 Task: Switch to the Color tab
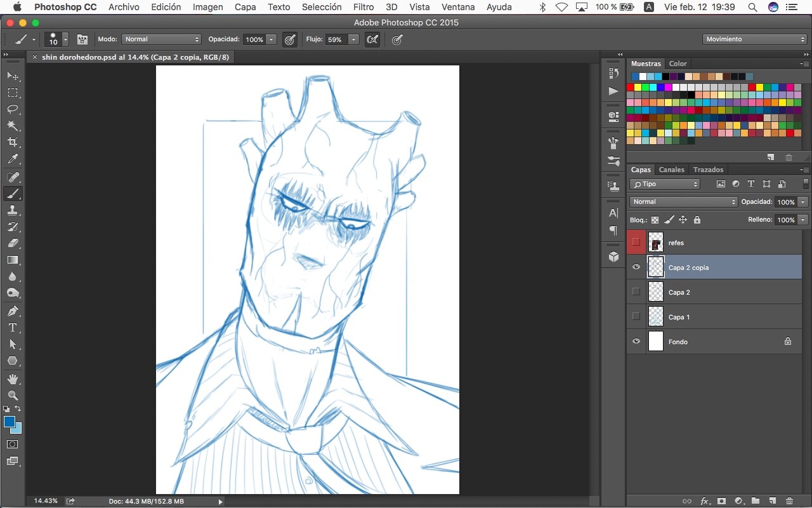click(x=678, y=63)
